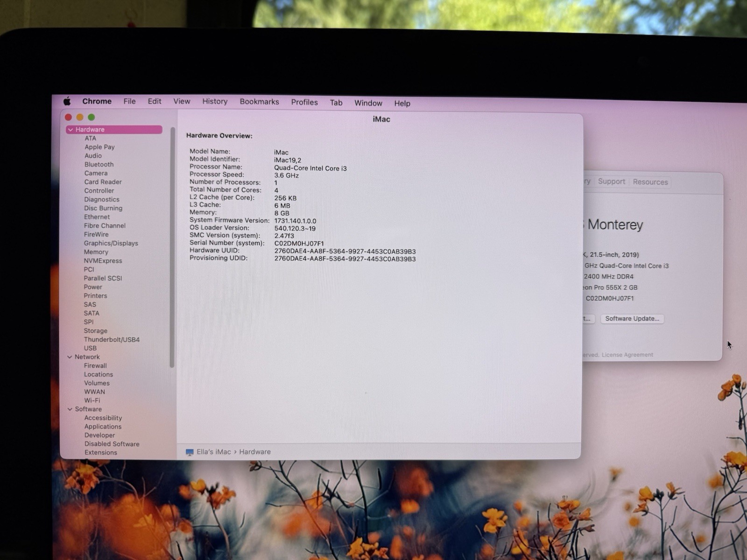Click the sidebar vertical scrollbar

click(172, 247)
